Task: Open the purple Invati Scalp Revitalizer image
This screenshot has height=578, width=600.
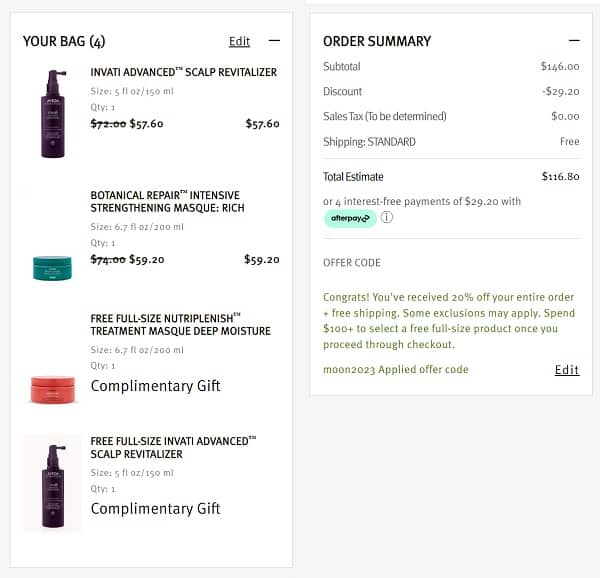Action: (53, 114)
